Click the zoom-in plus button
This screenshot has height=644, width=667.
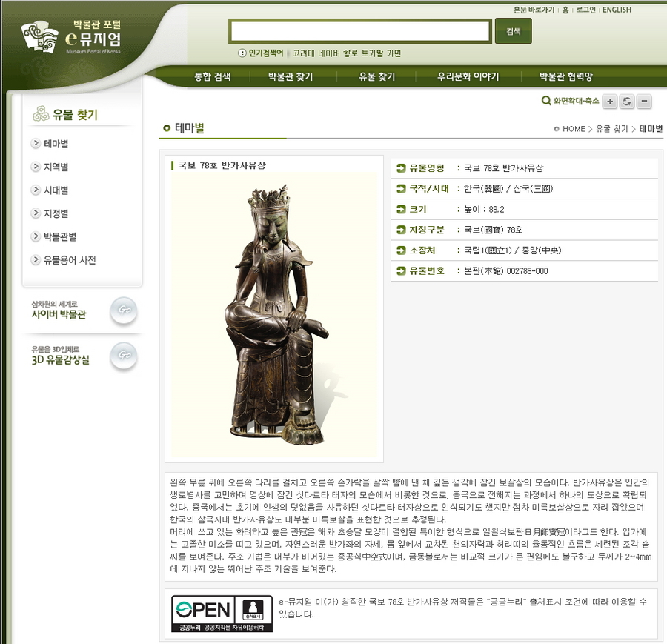point(610,102)
